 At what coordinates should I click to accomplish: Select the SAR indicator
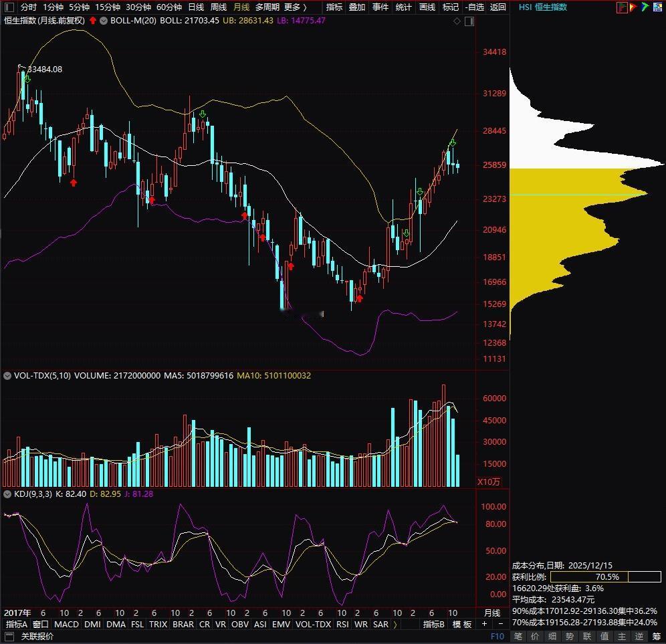click(380, 625)
